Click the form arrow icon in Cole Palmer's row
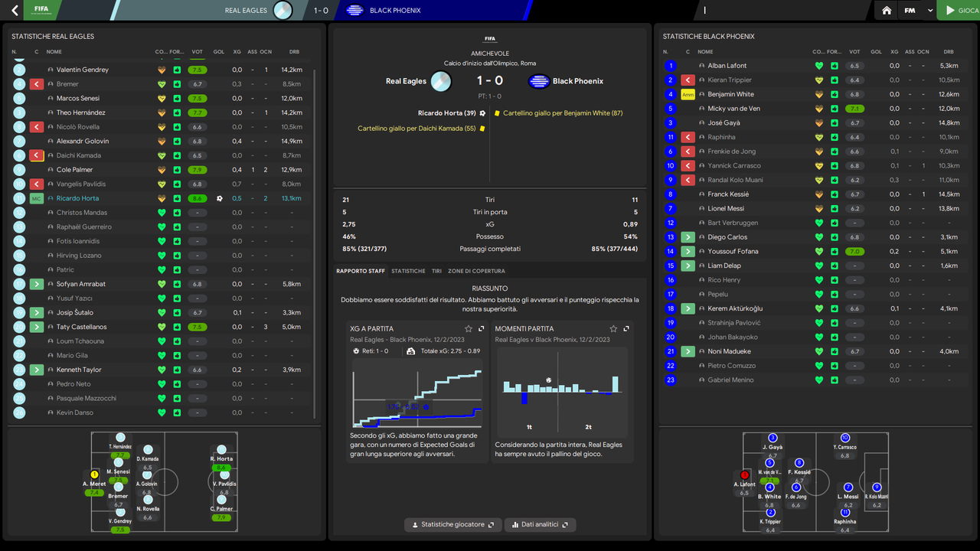980x551 pixels. point(177,170)
